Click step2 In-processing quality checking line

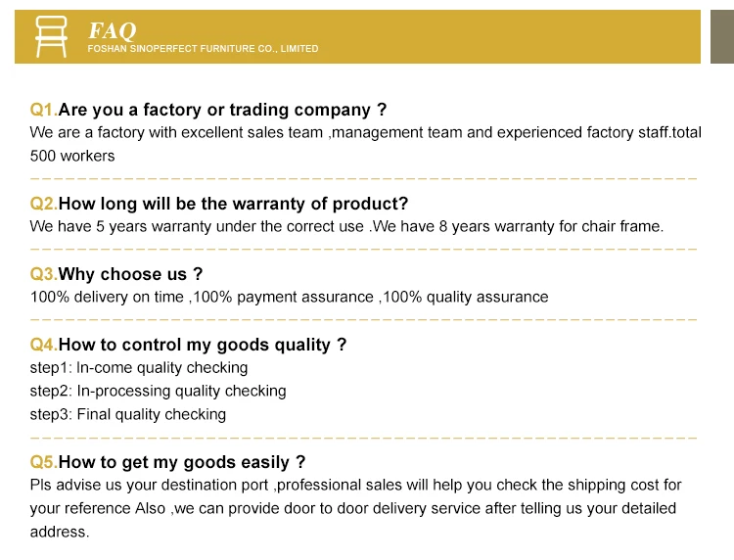pyautogui.click(x=158, y=391)
